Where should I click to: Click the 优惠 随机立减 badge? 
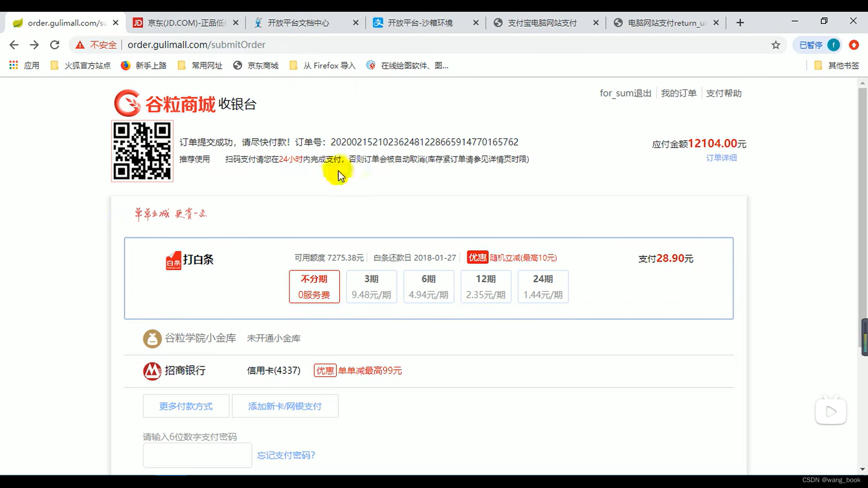pyautogui.click(x=477, y=258)
